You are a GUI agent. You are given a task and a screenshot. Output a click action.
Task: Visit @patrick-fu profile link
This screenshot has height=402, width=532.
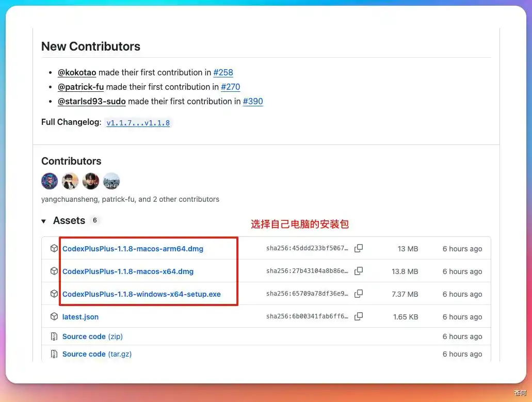pos(80,87)
